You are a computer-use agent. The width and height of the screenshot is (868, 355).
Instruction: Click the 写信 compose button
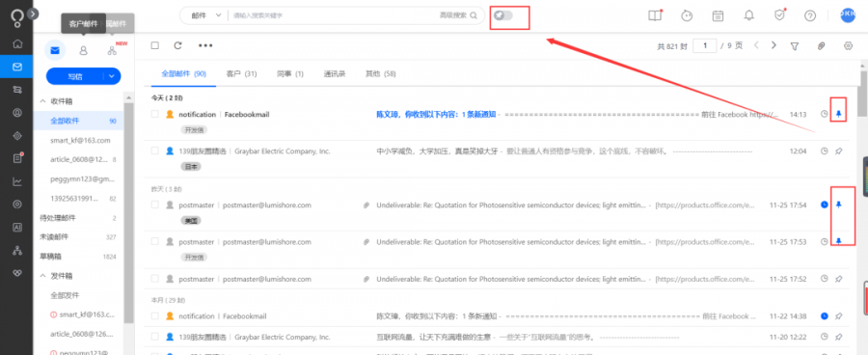point(76,76)
